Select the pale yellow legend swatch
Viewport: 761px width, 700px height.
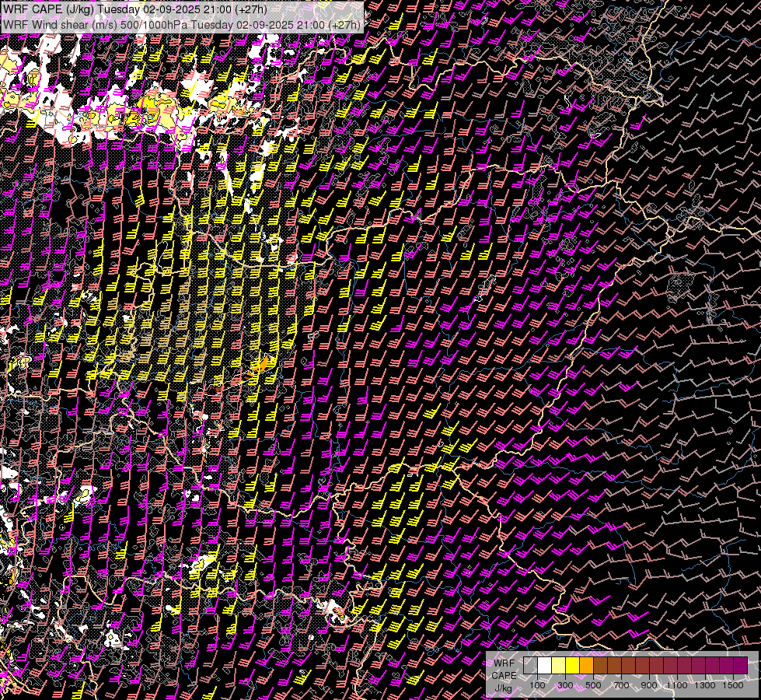[x=559, y=666]
